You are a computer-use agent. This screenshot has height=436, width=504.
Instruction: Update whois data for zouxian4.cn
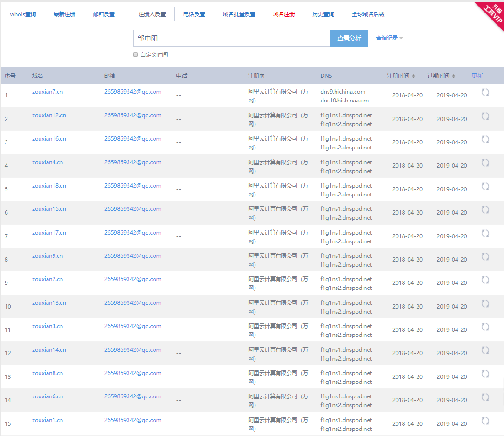point(485,163)
